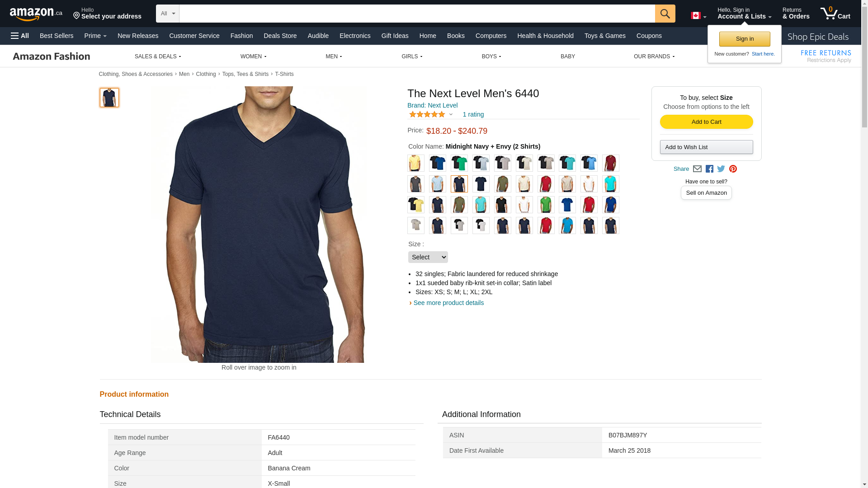
Task: Click the Add to Cart button
Action: point(706,122)
